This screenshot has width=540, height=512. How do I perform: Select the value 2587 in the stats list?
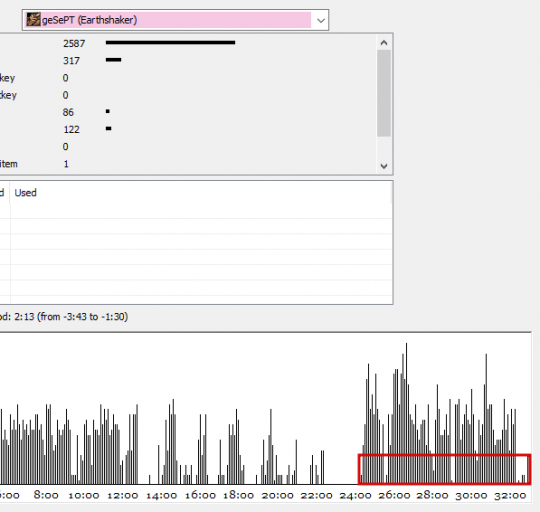tap(74, 43)
